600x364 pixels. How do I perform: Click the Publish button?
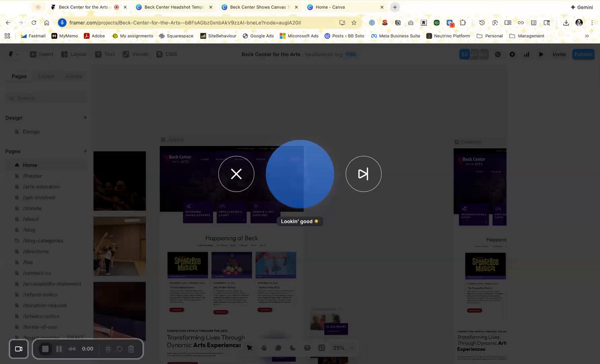pyautogui.click(x=583, y=54)
